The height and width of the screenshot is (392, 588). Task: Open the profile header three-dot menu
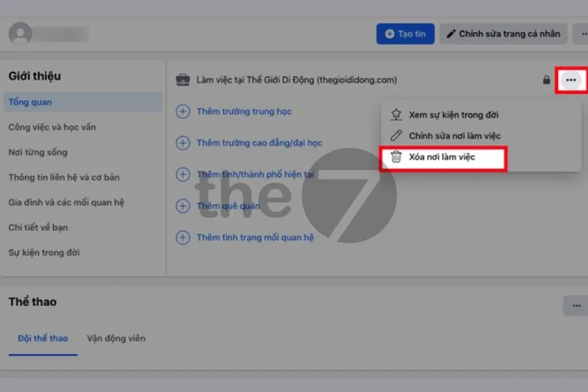581,34
